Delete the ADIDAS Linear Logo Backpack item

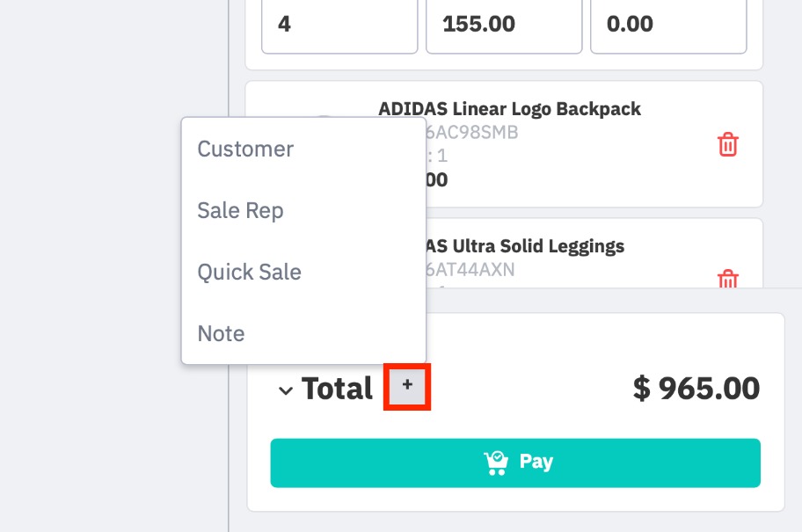728,144
